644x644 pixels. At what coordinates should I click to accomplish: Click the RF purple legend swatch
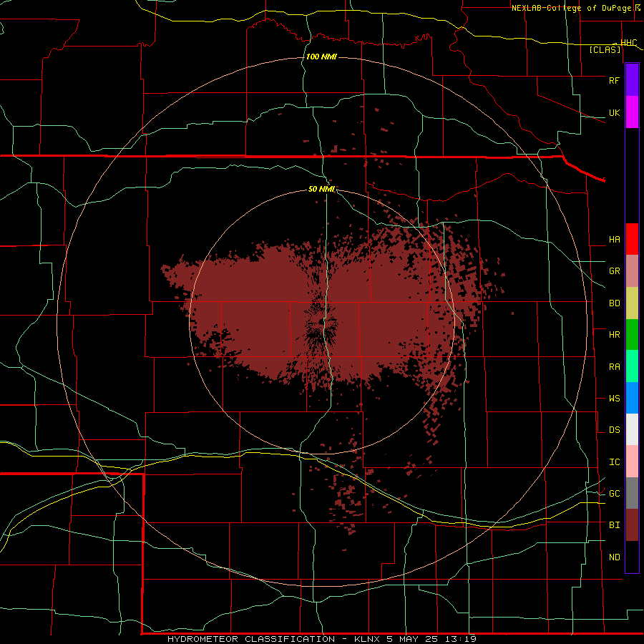[632, 80]
